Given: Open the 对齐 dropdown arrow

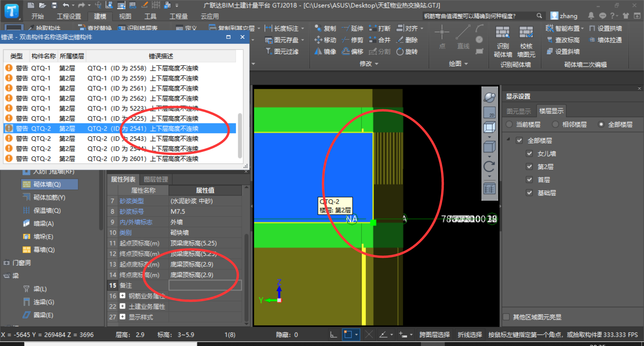Looking at the screenshot, I should pos(422,28).
